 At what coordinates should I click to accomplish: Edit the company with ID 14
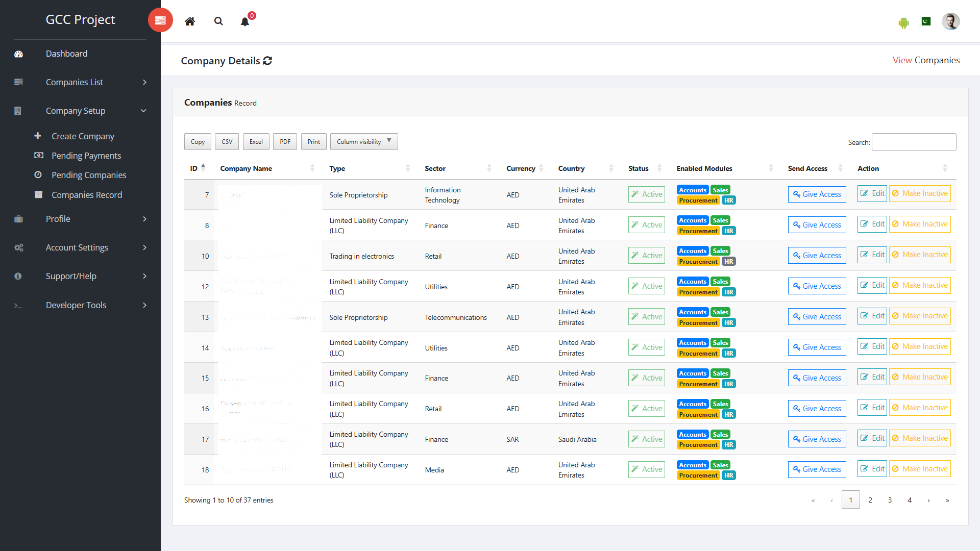(x=872, y=346)
